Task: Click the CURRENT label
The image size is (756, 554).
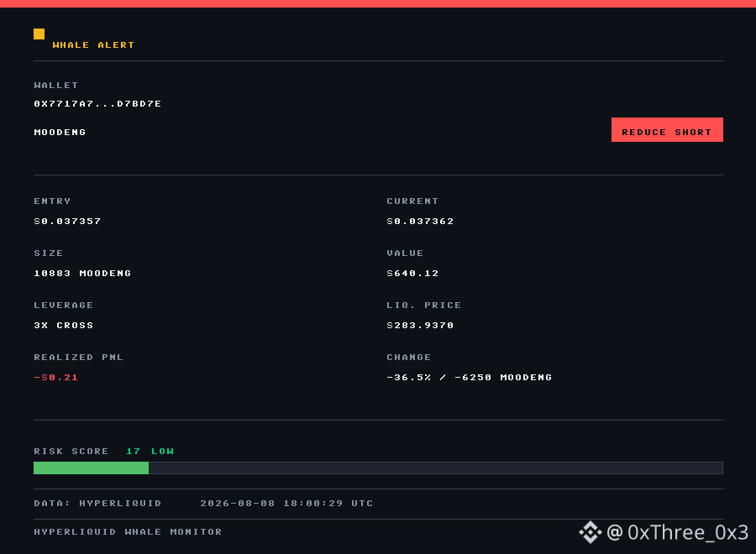Action: tap(412, 201)
